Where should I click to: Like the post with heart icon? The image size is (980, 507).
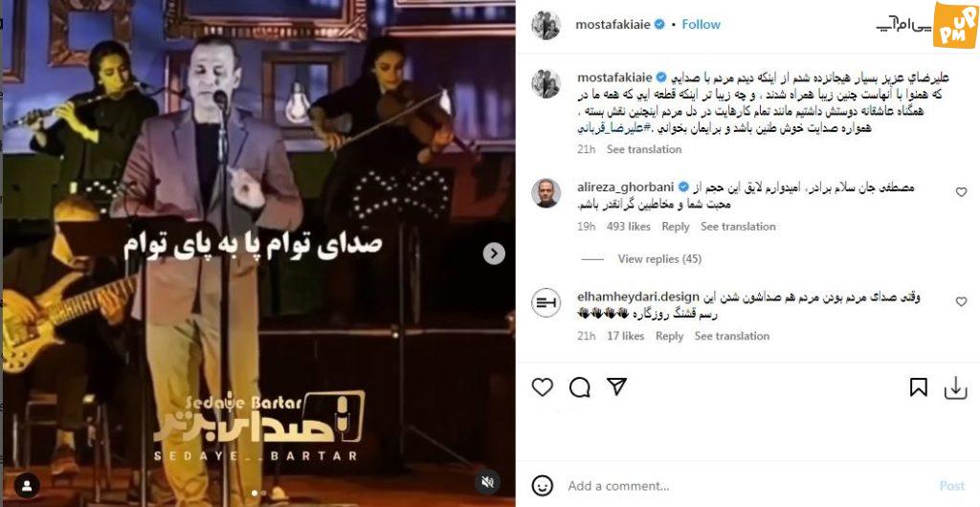pos(542,387)
